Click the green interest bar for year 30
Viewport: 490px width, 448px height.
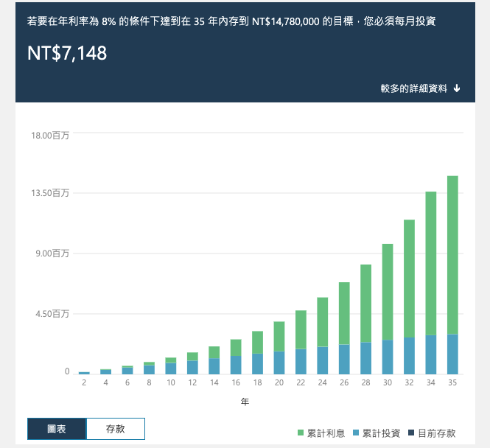(388, 292)
